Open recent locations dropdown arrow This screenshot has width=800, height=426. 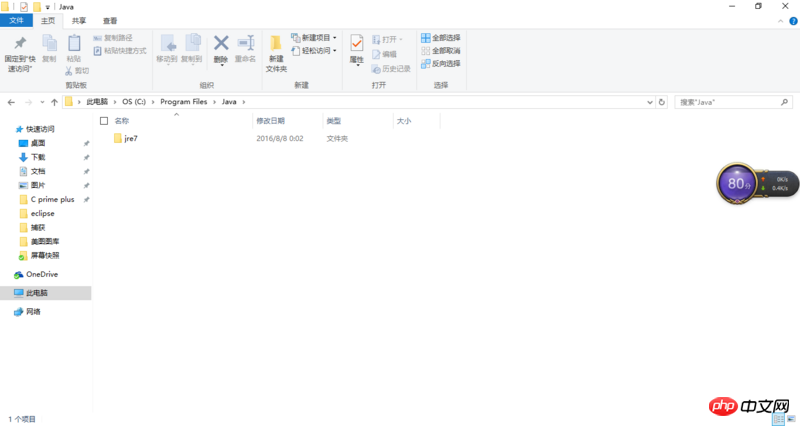click(42, 102)
